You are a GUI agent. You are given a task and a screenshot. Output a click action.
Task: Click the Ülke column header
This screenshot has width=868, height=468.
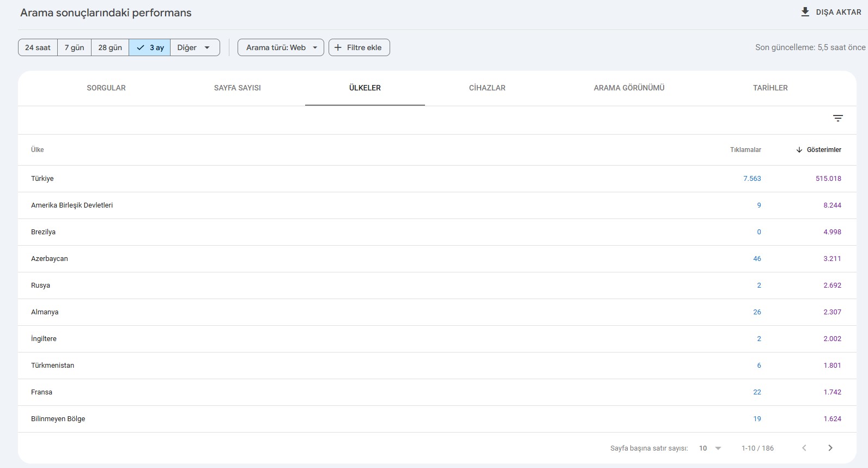click(38, 150)
